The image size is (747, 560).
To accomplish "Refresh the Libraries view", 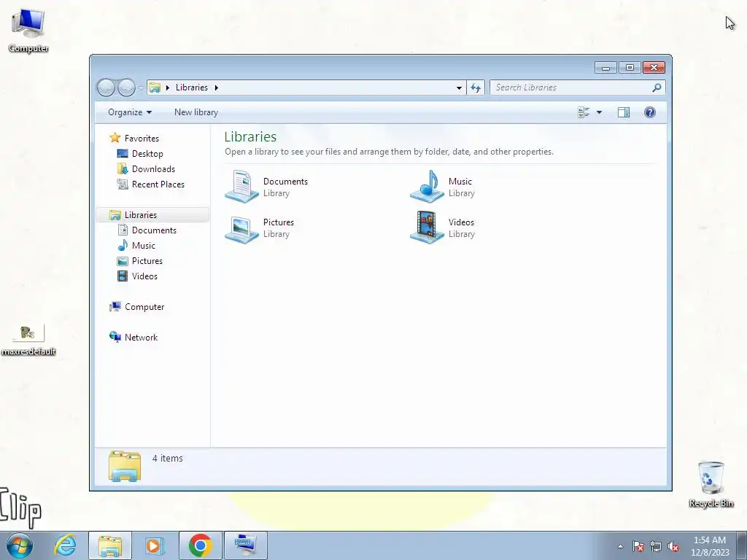I will (476, 87).
